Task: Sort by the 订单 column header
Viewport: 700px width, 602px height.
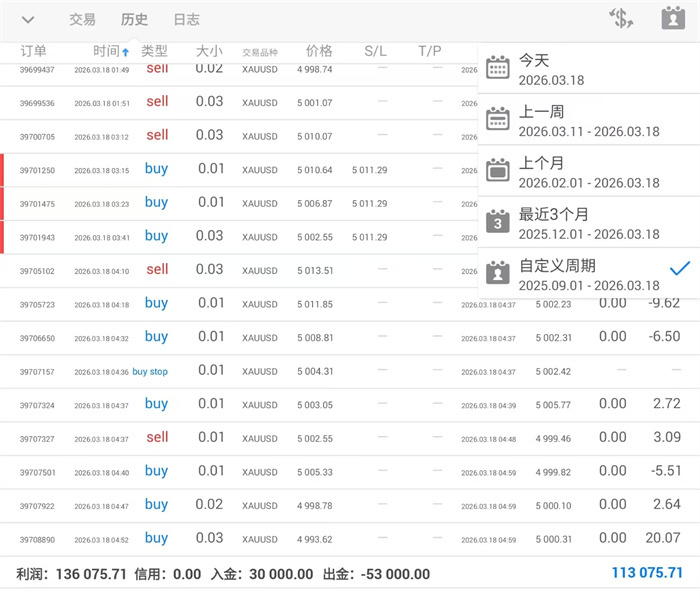Action: [x=33, y=51]
